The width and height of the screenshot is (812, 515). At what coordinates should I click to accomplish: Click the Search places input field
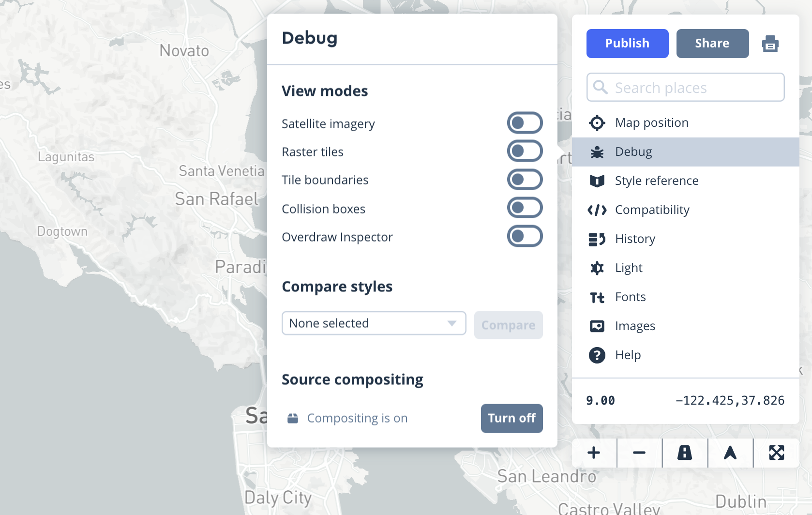pos(685,87)
